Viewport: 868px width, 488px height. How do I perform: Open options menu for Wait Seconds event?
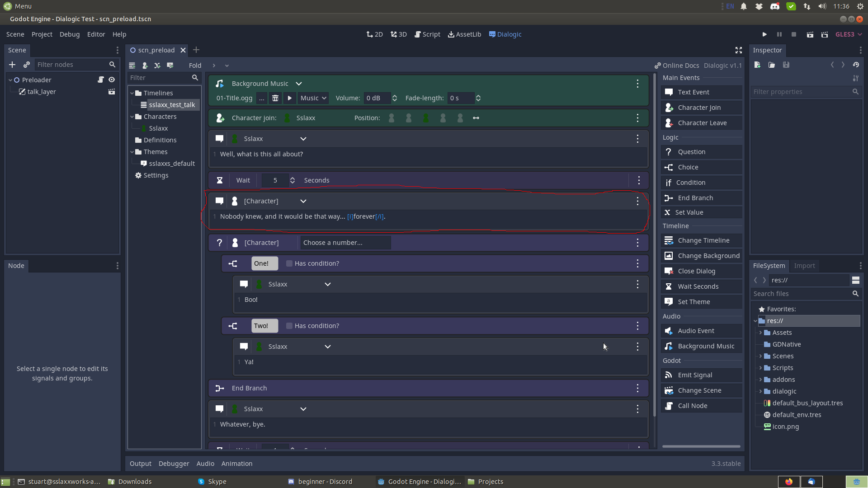[x=638, y=180]
